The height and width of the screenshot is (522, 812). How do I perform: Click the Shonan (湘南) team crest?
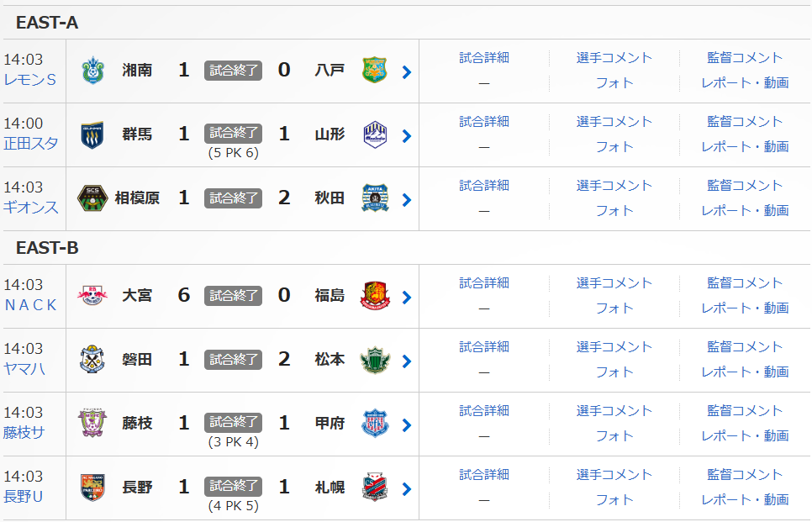click(x=92, y=71)
